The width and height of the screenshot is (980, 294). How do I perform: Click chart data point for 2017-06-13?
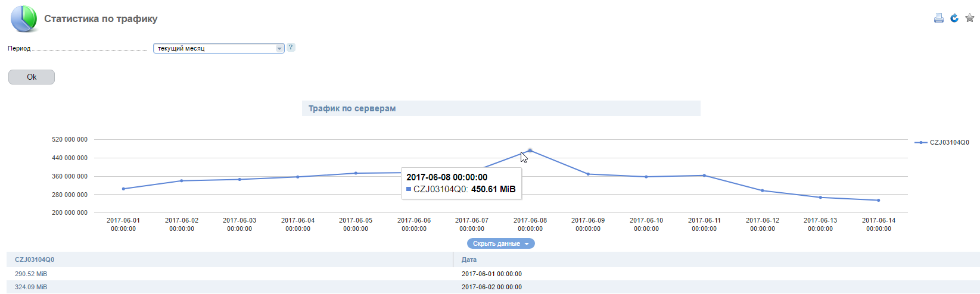point(820,197)
